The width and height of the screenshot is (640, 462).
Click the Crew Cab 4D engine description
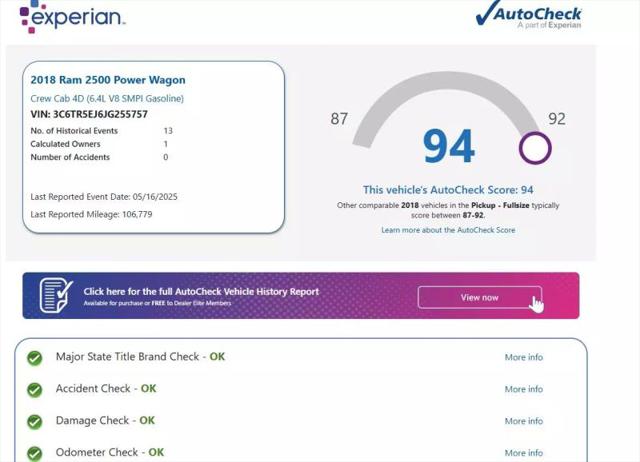[107, 98]
